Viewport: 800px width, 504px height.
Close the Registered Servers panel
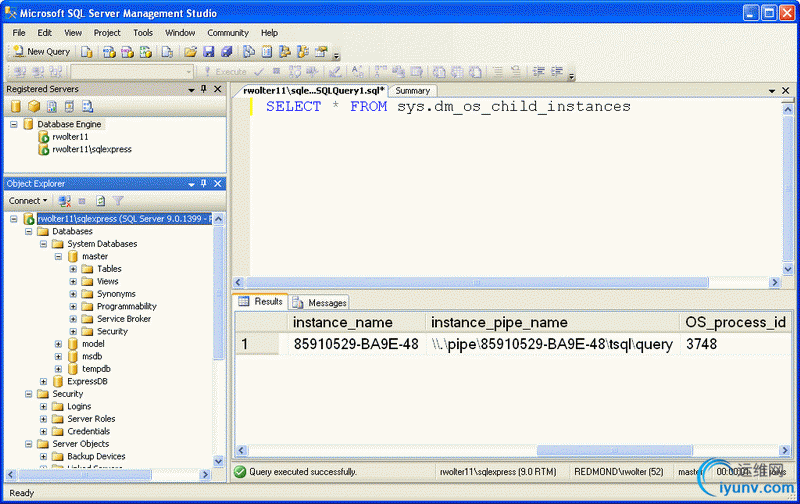(x=218, y=89)
